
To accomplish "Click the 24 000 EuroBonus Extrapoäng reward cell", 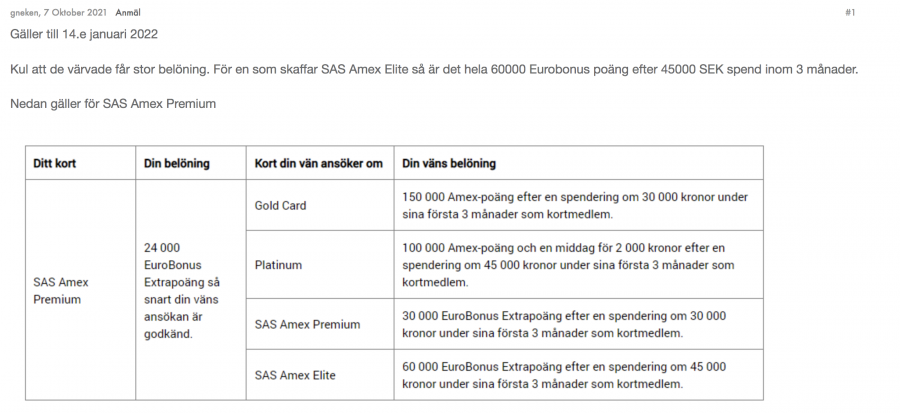I will pyautogui.click(x=178, y=290).
